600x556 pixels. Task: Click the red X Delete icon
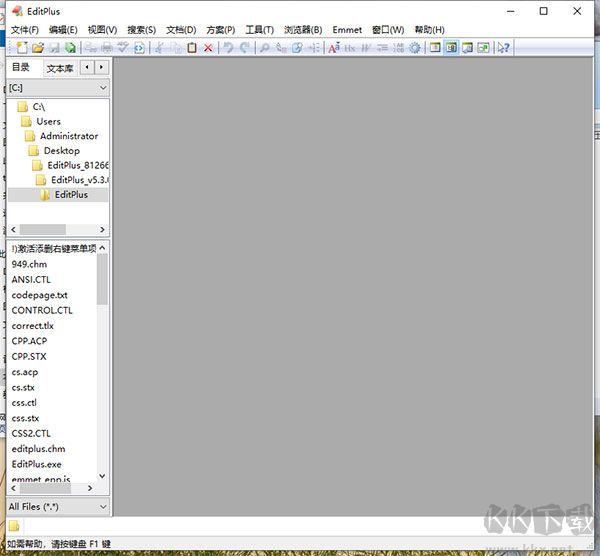pos(208,48)
